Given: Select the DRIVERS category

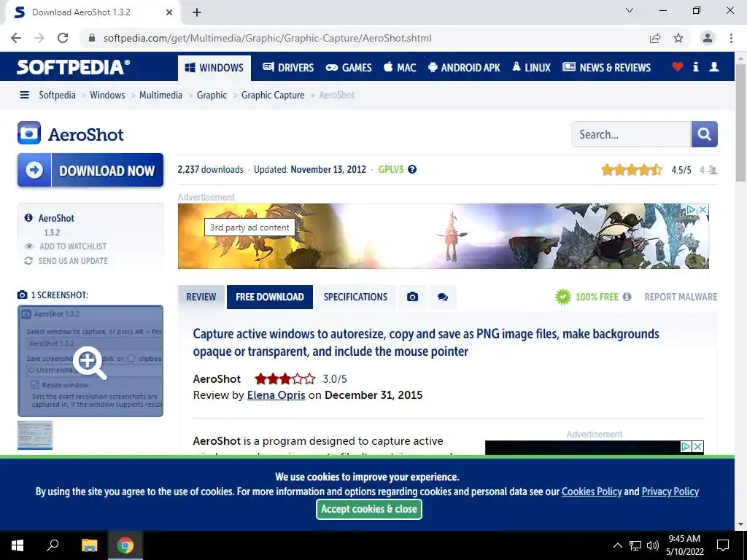Looking at the screenshot, I should (x=288, y=68).
